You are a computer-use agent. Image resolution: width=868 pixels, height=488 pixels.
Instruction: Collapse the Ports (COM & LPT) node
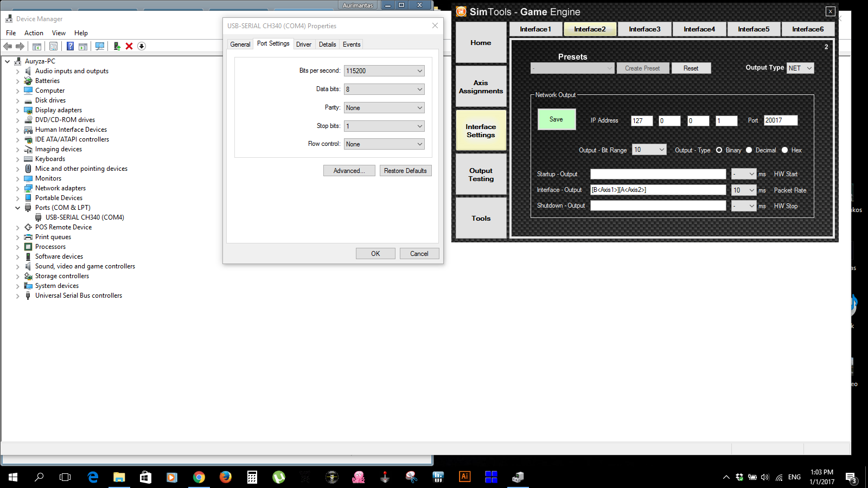[18, 208]
